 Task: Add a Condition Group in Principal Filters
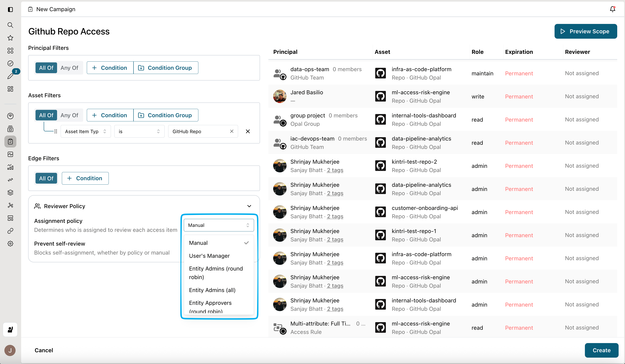click(166, 68)
